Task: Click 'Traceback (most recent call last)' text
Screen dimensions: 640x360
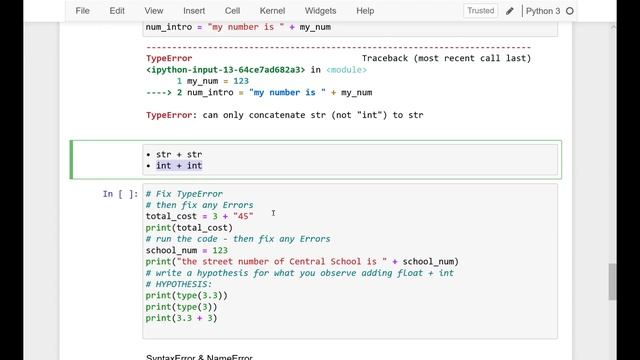Action: point(447,58)
